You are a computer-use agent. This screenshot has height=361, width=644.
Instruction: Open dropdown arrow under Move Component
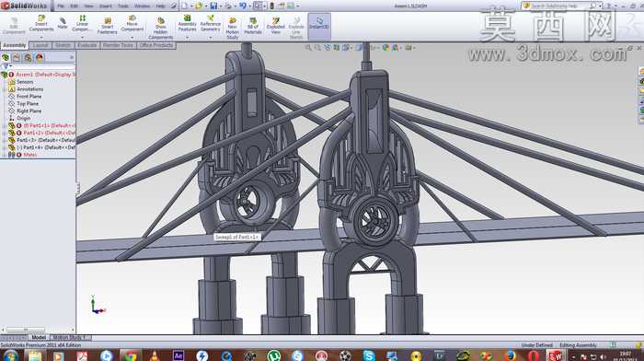pyautogui.click(x=132, y=37)
